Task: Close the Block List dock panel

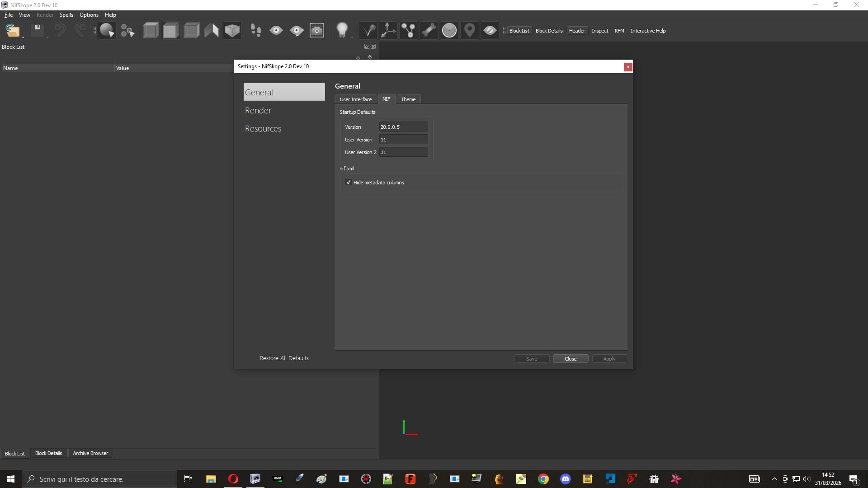Action: [373, 47]
